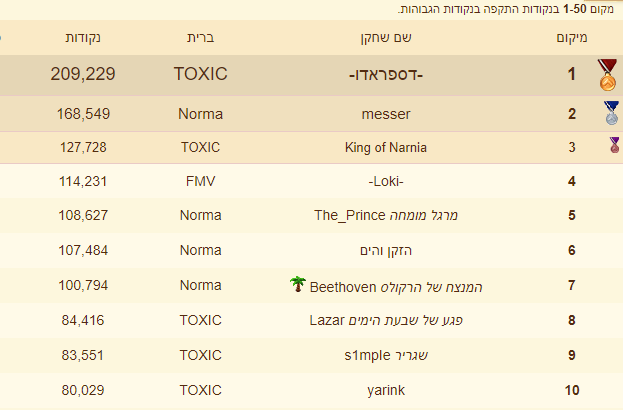This screenshot has height=410, width=623.
Task: Open player messer's profile
Action: pos(386,114)
